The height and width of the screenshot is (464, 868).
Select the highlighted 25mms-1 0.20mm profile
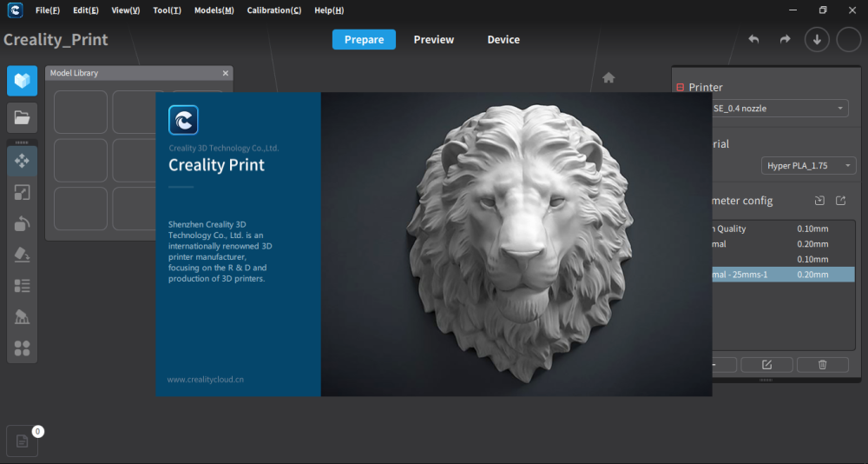[783, 275]
